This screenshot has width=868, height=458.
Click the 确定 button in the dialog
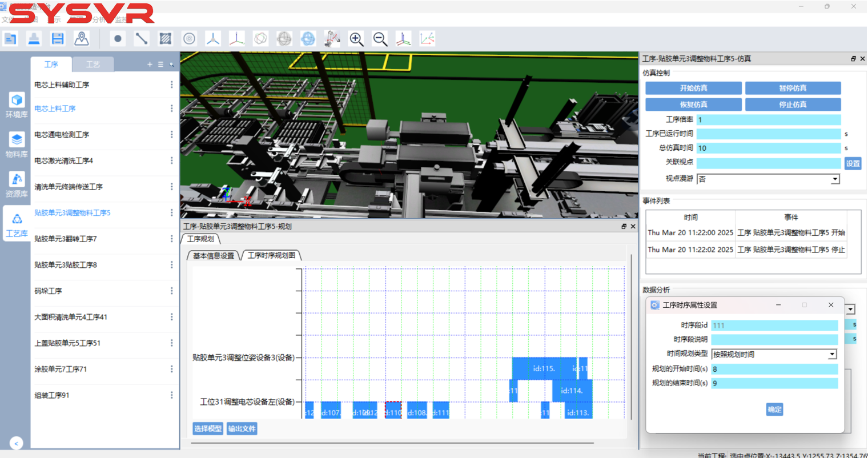point(774,409)
